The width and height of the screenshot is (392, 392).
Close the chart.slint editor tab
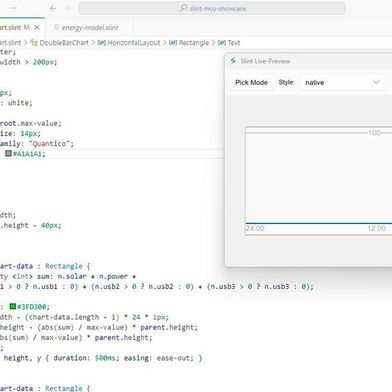pyautogui.click(x=37, y=27)
